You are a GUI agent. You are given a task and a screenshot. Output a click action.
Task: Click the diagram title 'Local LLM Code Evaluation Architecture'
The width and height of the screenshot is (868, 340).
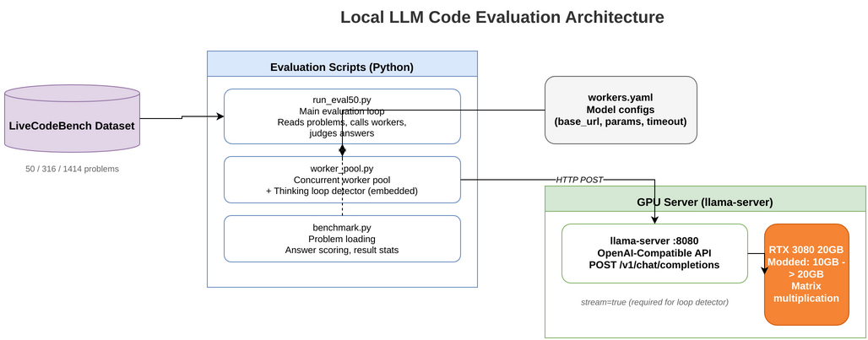(502, 17)
